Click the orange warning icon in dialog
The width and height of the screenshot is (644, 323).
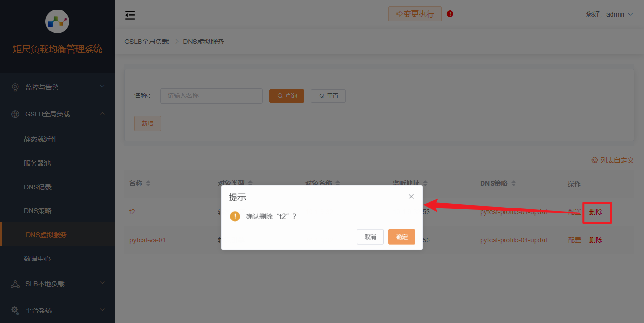point(235,217)
